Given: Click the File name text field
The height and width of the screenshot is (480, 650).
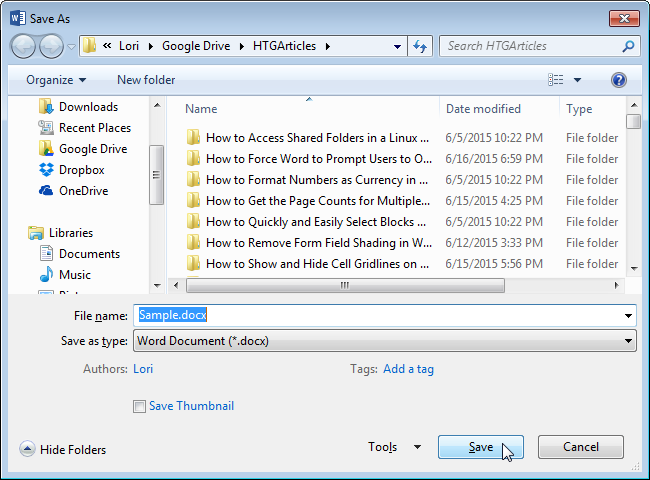Looking at the screenshot, I should [x=385, y=316].
